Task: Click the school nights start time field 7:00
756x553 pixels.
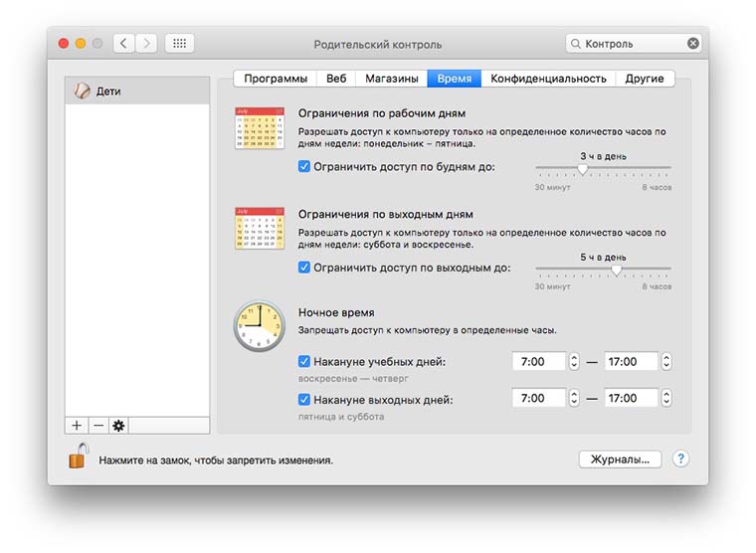Action: (539, 361)
